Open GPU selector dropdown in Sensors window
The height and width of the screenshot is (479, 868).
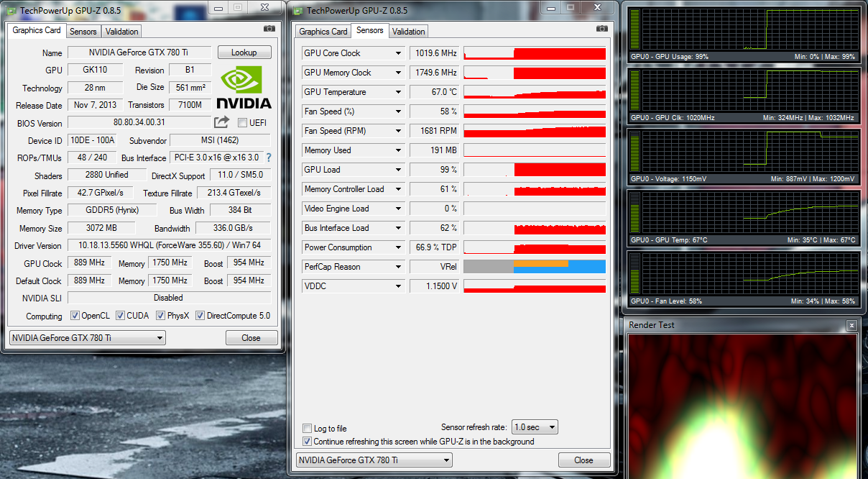[374, 460]
